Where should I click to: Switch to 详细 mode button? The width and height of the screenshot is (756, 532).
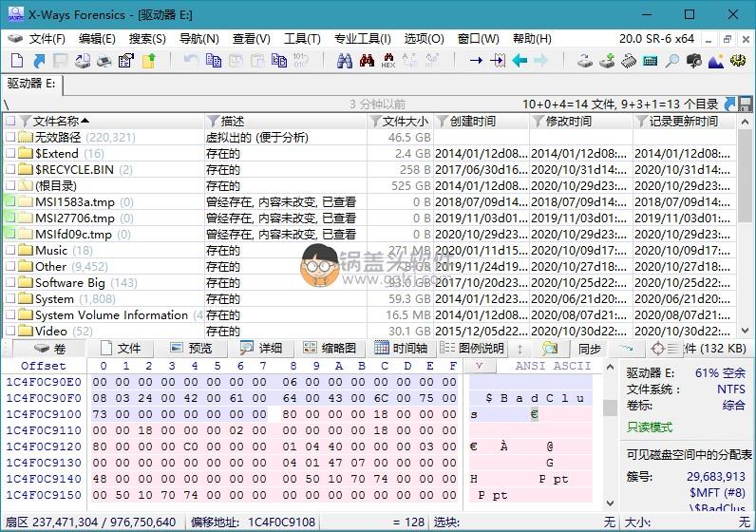coord(261,349)
